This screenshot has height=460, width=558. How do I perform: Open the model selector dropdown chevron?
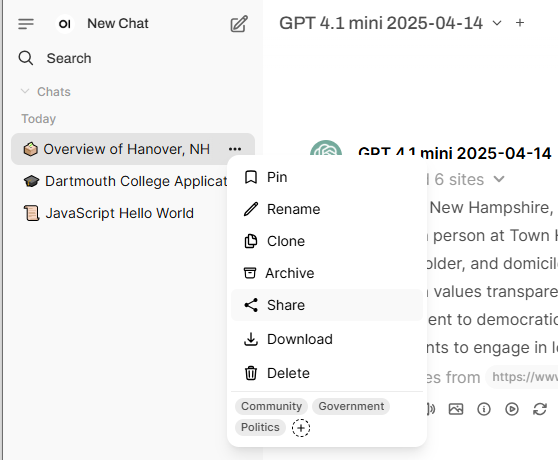click(497, 23)
